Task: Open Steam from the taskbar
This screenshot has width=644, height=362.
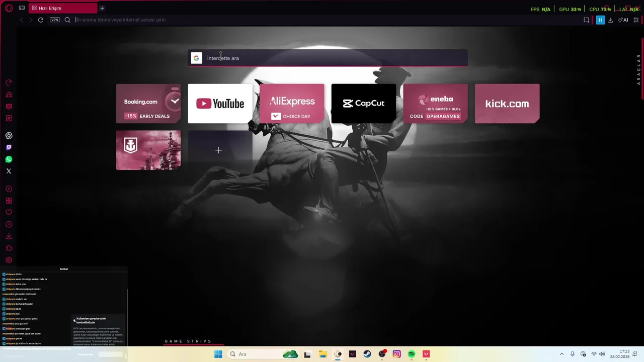Action: (x=367, y=354)
